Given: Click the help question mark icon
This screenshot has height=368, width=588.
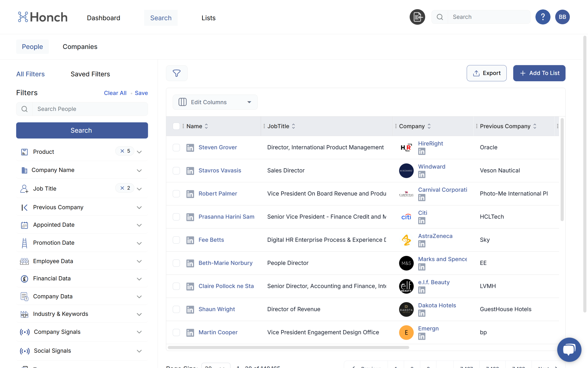Looking at the screenshot, I should point(543,17).
